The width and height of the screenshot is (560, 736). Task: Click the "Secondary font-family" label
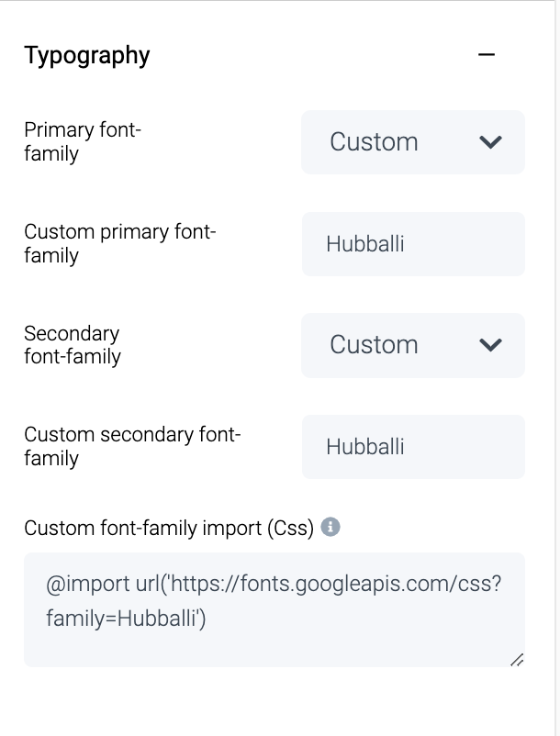coord(73,344)
